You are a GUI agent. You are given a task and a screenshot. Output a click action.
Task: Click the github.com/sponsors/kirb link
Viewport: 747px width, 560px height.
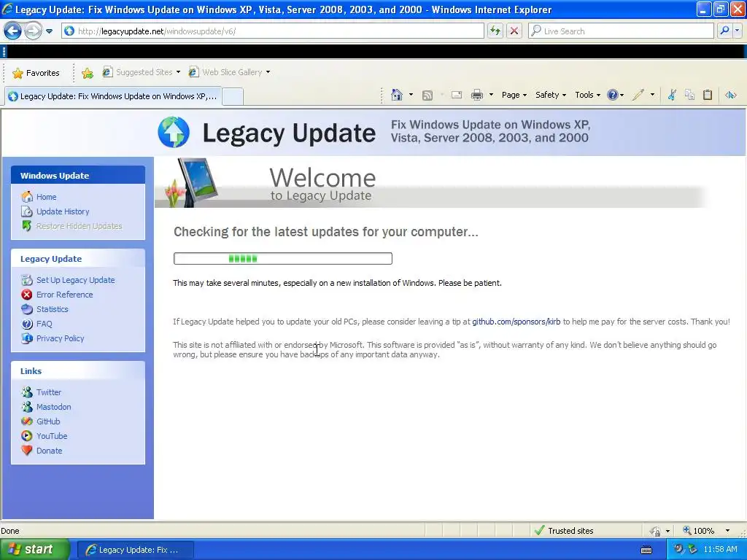516,322
